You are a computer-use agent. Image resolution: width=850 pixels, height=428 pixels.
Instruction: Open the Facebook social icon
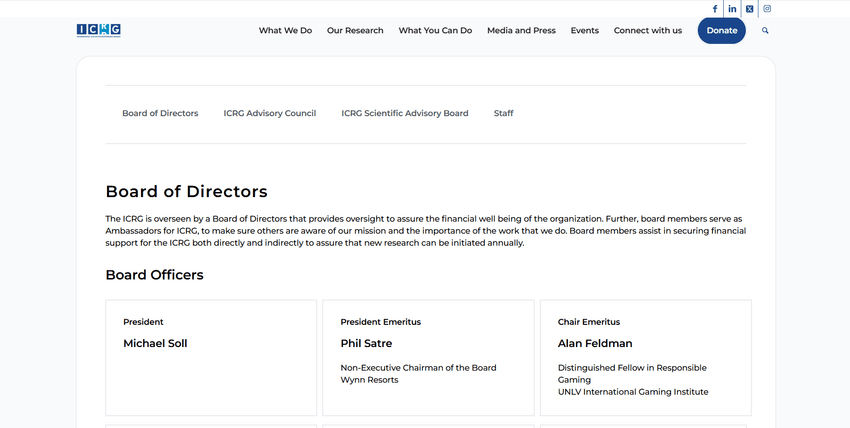tap(714, 9)
